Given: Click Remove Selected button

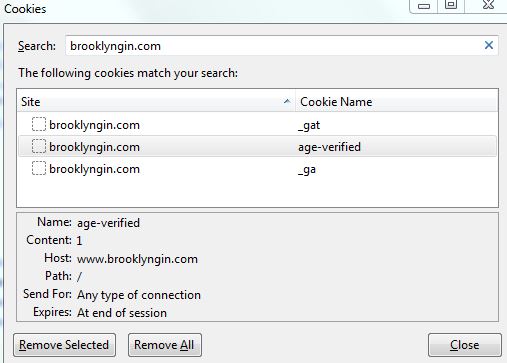Looking at the screenshot, I should (64, 345).
